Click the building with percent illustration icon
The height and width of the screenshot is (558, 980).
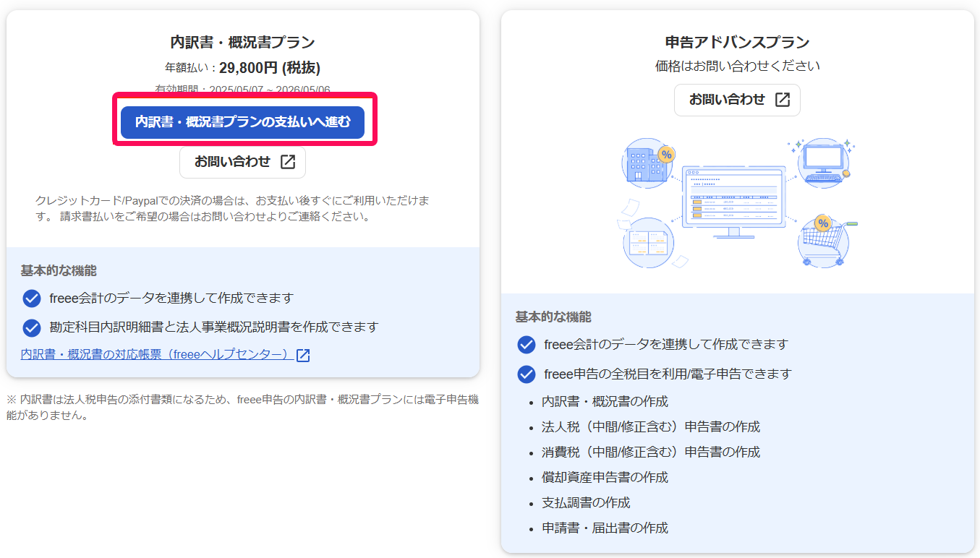[x=649, y=163]
